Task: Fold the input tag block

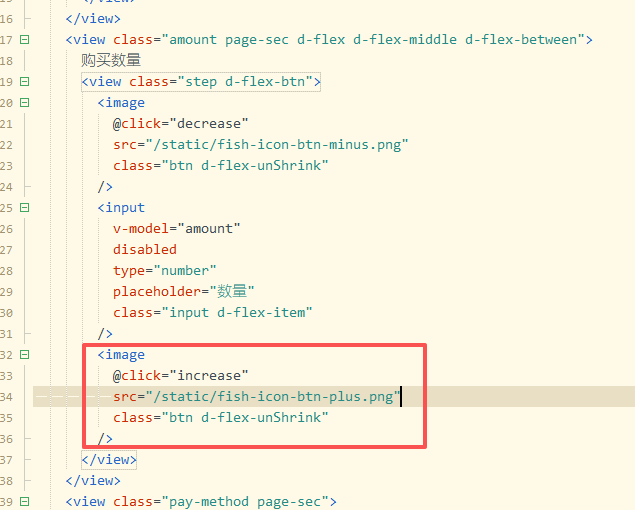Action: [25, 208]
